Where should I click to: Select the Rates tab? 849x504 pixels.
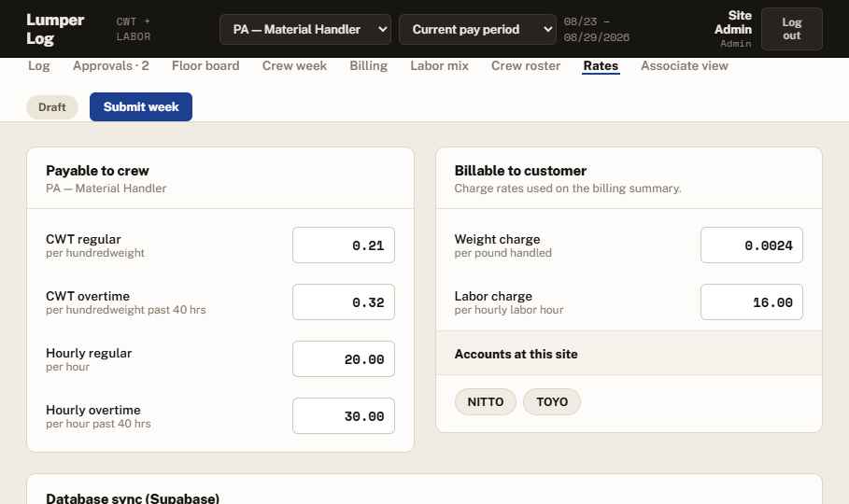tap(601, 65)
